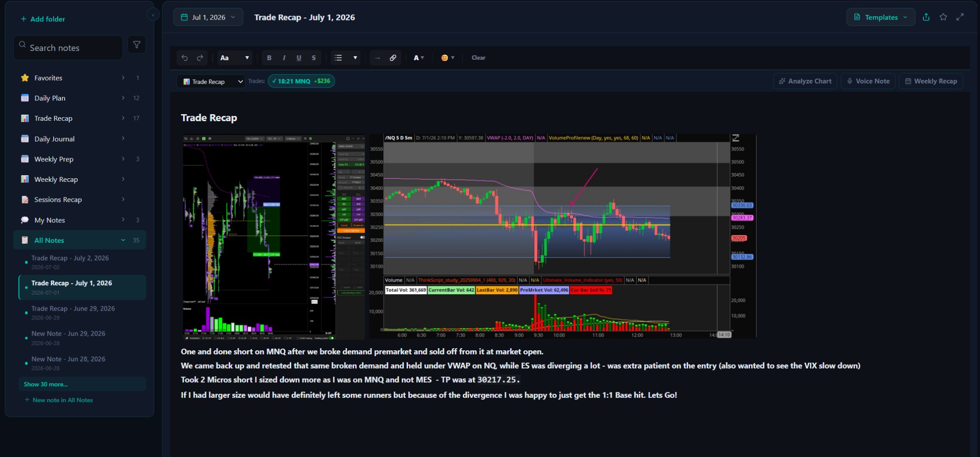Click the 30217.25 take-profit value
Screen dimensions: 980x457
pyautogui.click(x=498, y=380)
